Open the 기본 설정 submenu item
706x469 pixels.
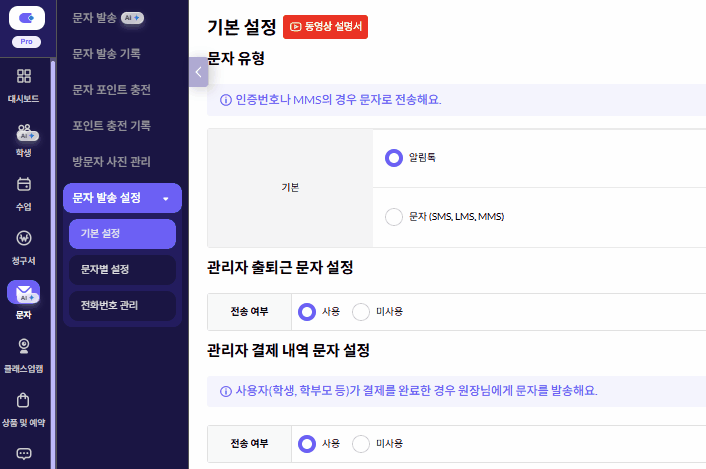point(122,233)
